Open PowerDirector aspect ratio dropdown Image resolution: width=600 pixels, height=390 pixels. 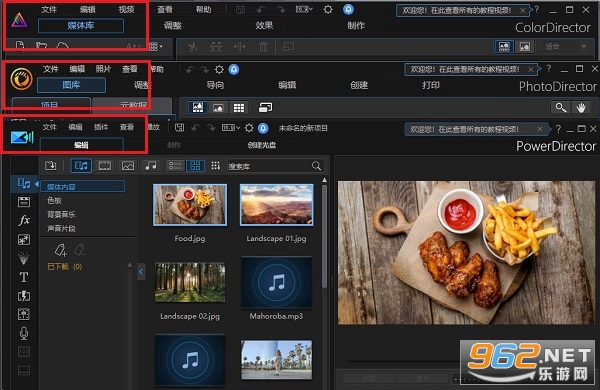click(231, 128)
